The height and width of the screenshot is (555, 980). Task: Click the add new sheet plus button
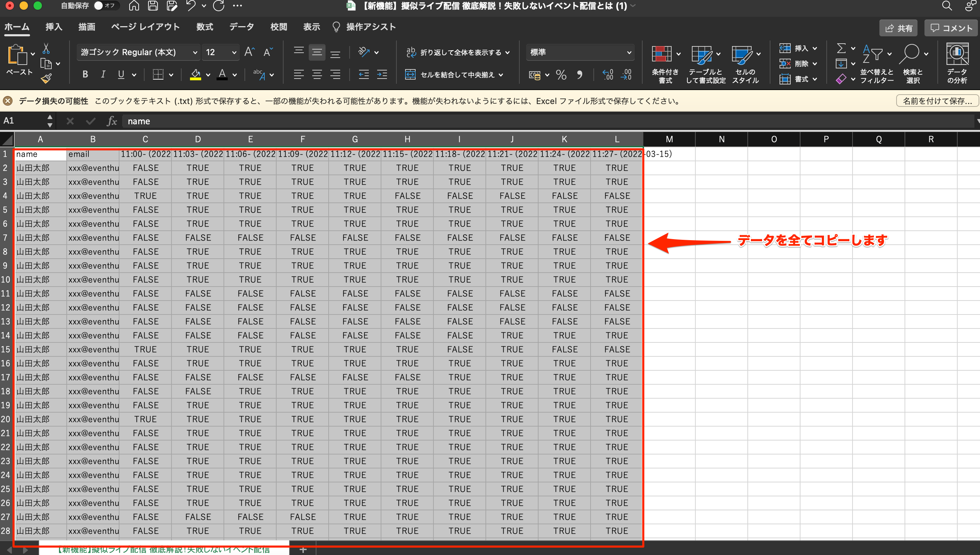pyautogui.click(x=303, y=550)
